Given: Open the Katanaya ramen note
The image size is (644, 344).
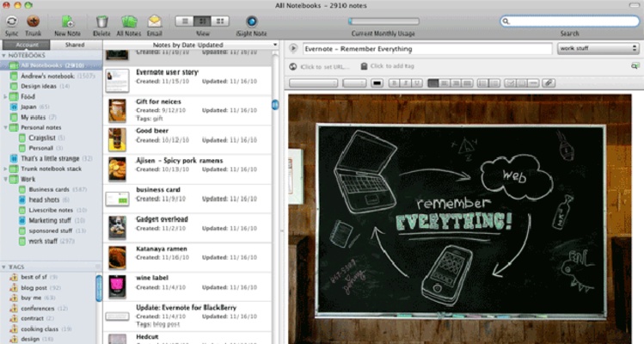Looking at the screenshot, I should (x=187, y=257).
